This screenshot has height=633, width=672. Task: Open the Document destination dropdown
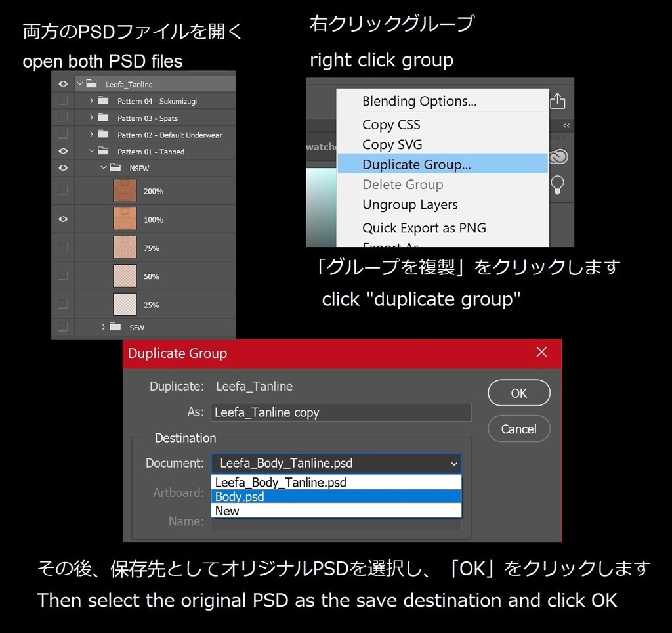[x=336, y=463]
